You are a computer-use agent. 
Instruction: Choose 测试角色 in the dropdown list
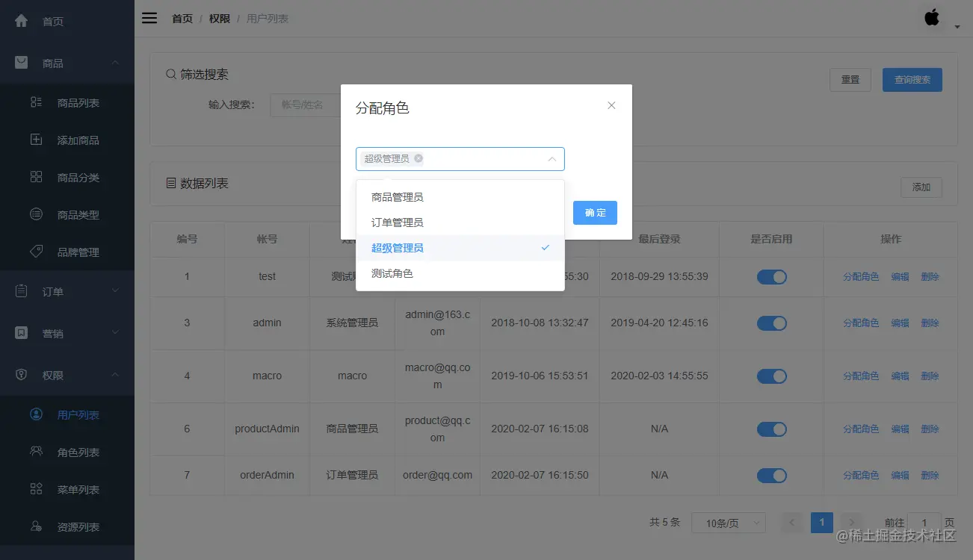460,273
